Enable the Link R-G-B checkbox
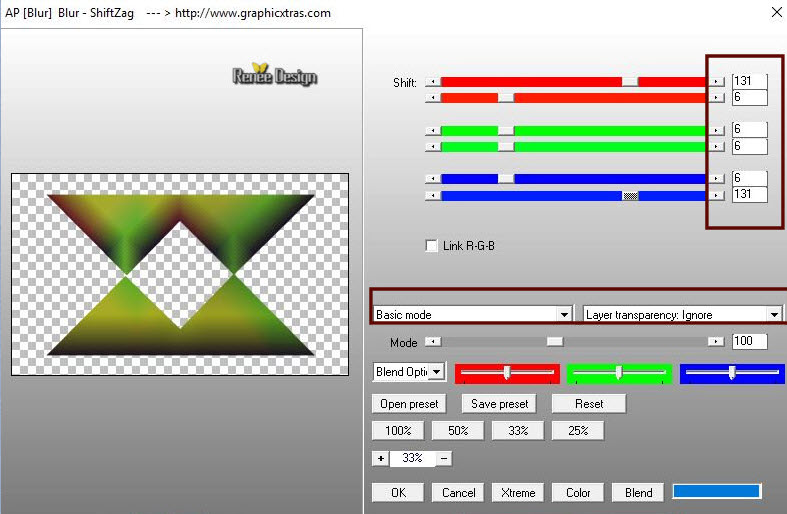The width and height of the screenshot is (787, 514). pyautogui.click(x=431, y=246)
